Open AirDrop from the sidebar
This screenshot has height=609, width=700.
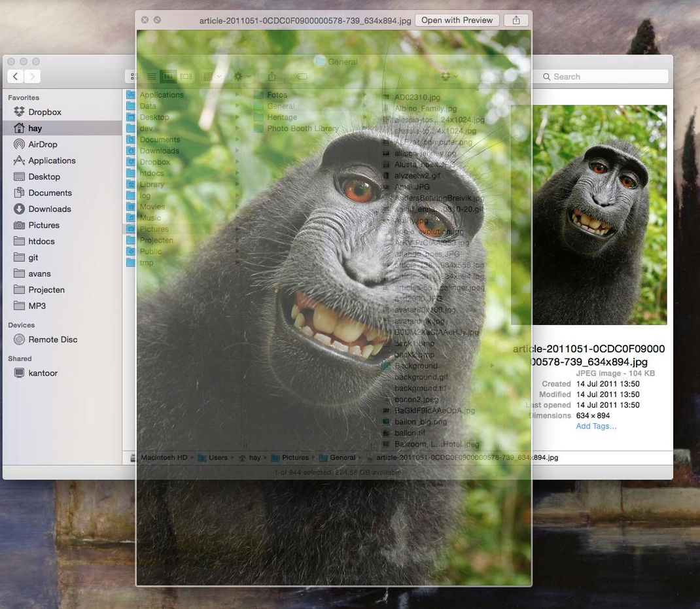[62, 144]
